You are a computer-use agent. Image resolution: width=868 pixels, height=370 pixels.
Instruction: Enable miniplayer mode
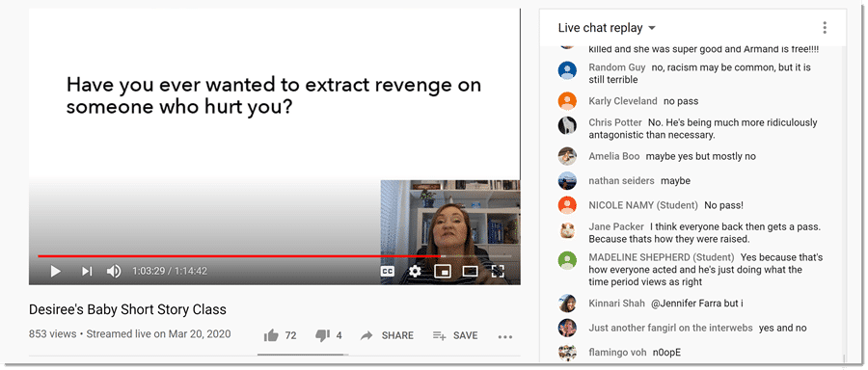pos(443,272)
